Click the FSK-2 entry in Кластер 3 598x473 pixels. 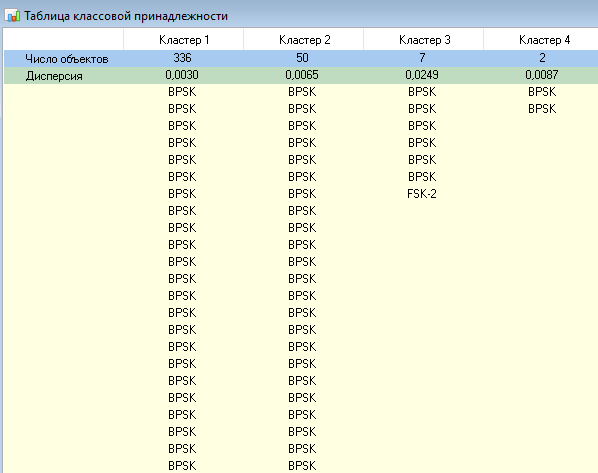(x=422, y=194)
